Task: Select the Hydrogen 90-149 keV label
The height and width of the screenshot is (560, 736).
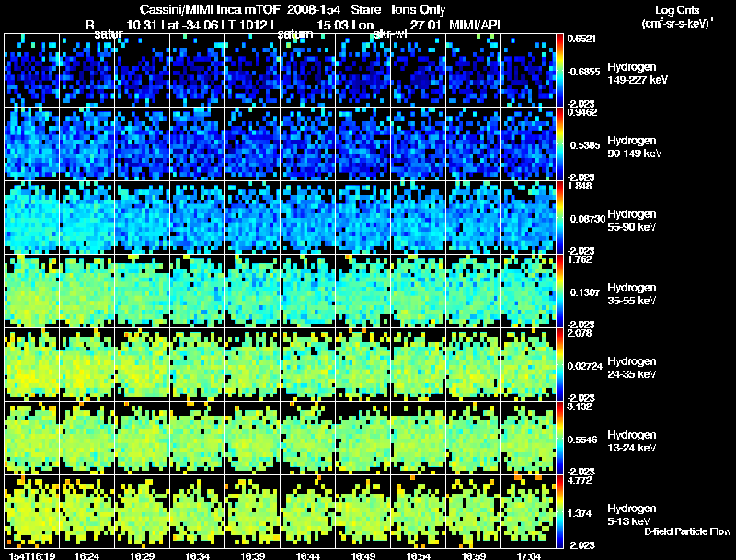Action: [634, 147]
